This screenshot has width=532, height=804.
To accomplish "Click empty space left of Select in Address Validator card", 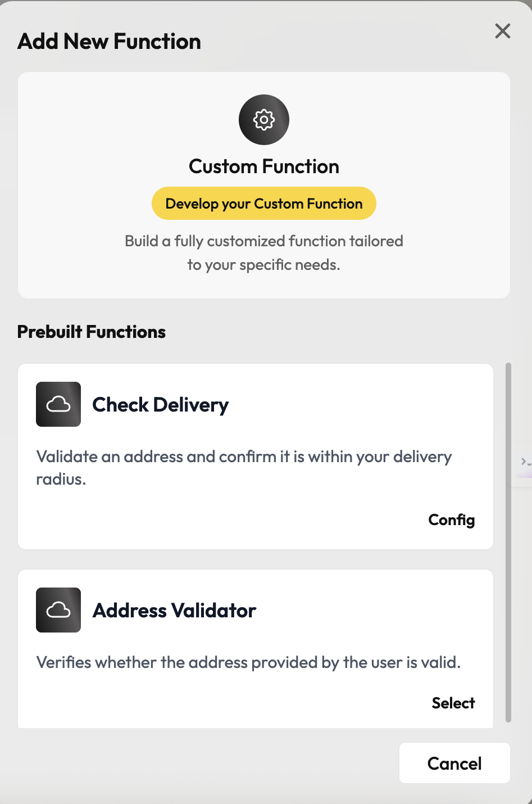I will pyautogui.click(x=225, y=703).
